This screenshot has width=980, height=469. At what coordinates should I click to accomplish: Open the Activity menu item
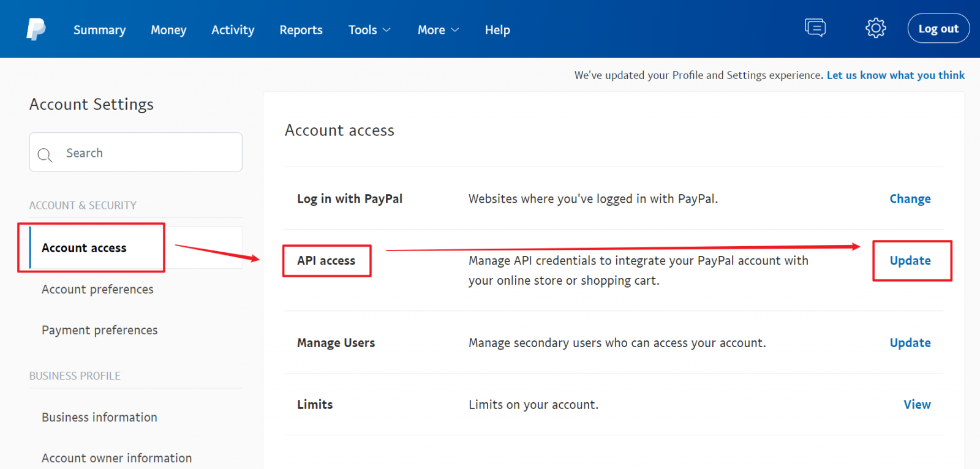[233, 30]
